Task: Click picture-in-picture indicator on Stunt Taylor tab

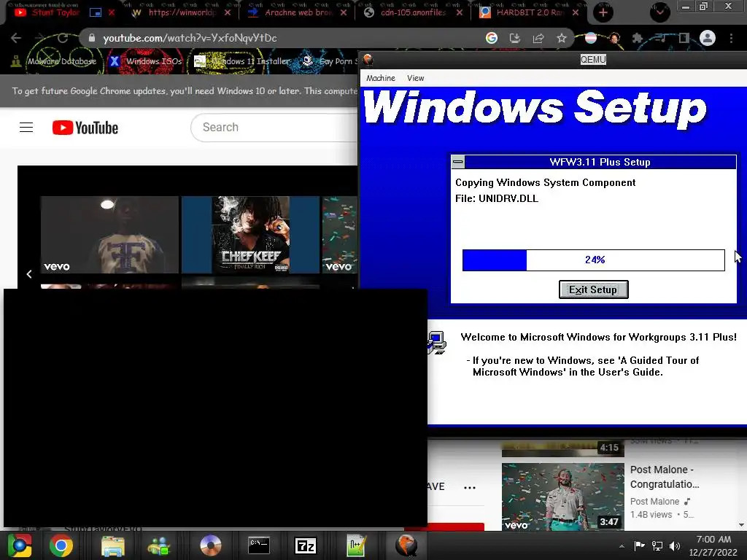Action: coord(96,13)
